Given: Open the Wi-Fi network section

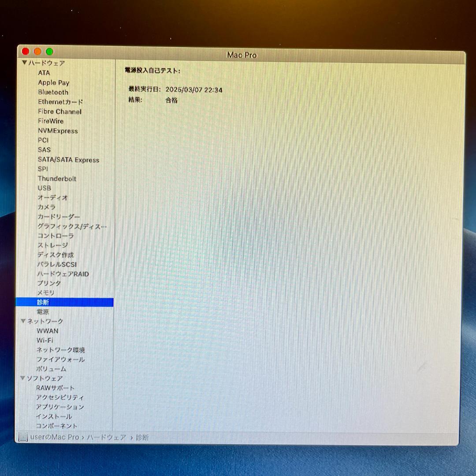Looking at the screenshot, I should click(46, 340).
